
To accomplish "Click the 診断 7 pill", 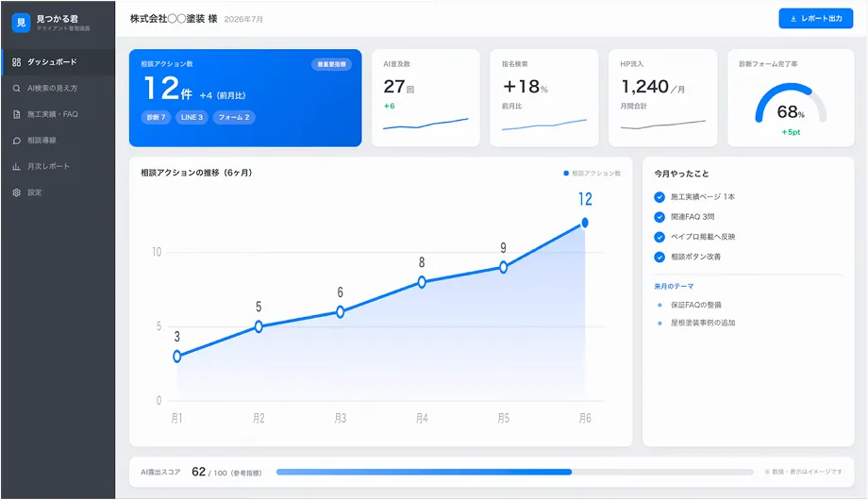I will (156, 117).
